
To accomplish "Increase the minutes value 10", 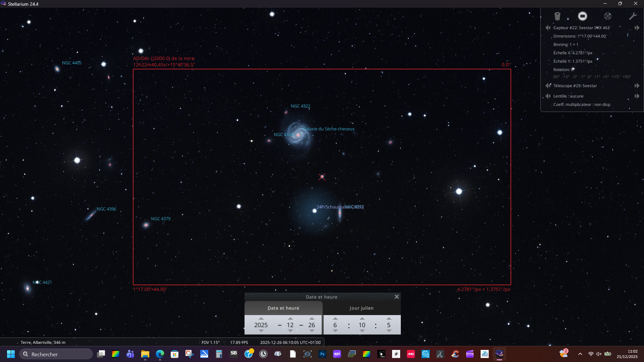I will (362, 318).
